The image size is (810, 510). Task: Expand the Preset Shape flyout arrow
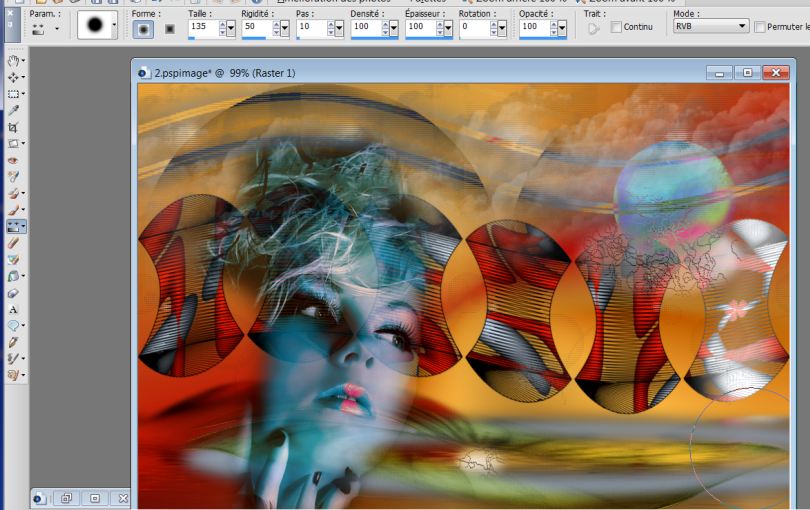click(23, 326)
